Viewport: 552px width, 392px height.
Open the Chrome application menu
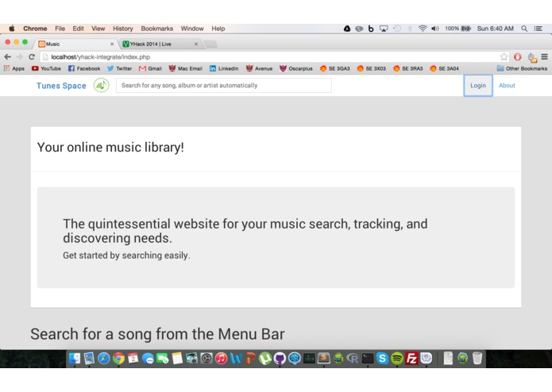pyautogui.click(x=35, y=29)
